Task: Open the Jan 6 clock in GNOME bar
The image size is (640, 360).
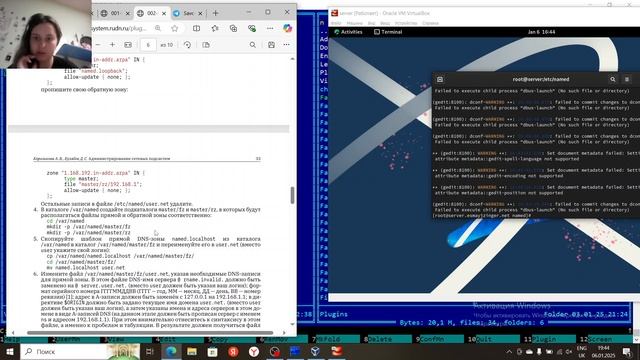Action: (x=541, y=32)
